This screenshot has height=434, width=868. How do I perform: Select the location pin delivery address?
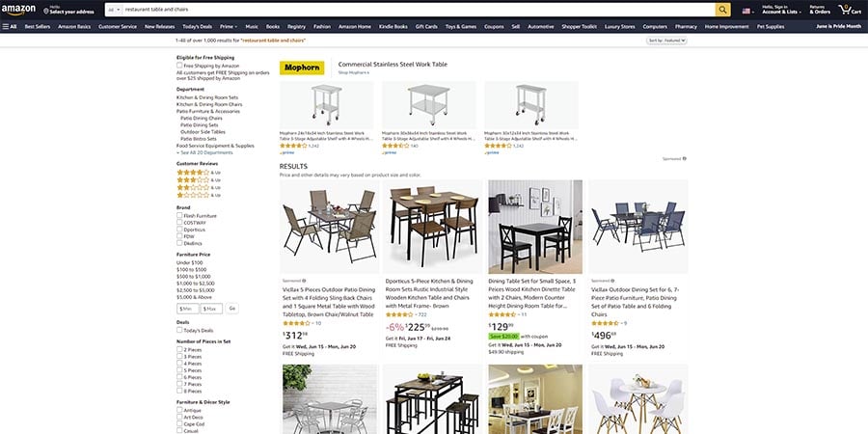68,10
